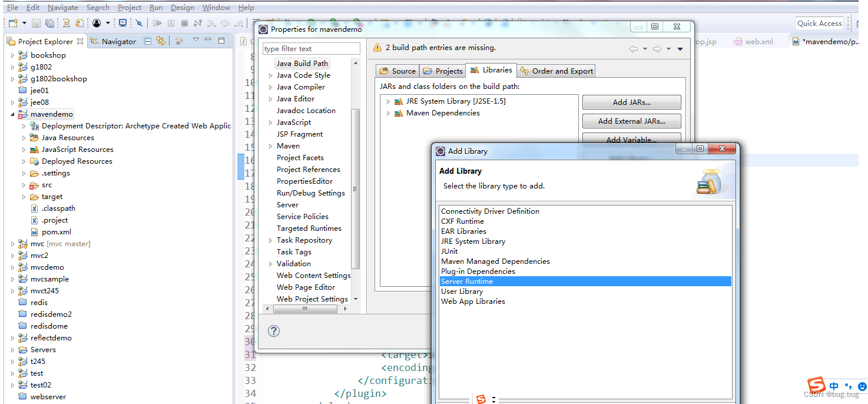The height and width of the screenshot is (404, 868).
Task: Expand Task Repository properties node
Action: (x=270, y=240)
